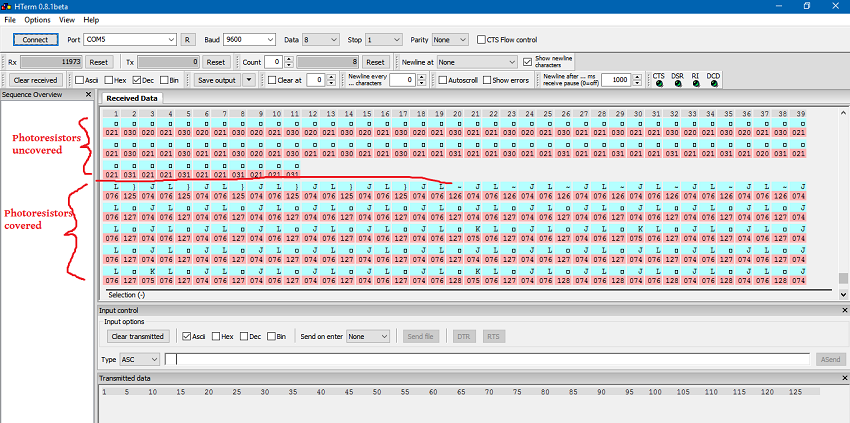
Task: Open the Options menu
Action: [37, 20]
